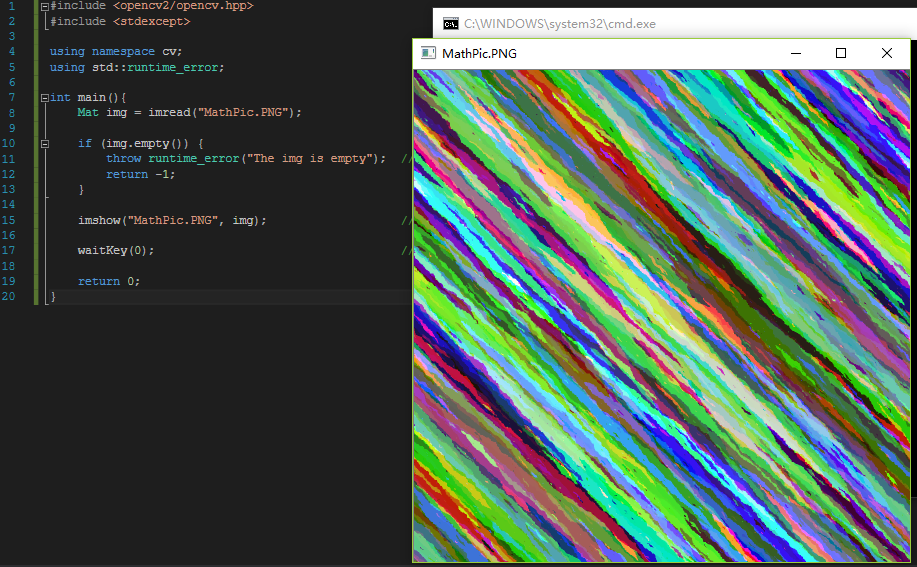
Task: Click the MathPic.PNG window app icon
Action: tap(428, 53)
